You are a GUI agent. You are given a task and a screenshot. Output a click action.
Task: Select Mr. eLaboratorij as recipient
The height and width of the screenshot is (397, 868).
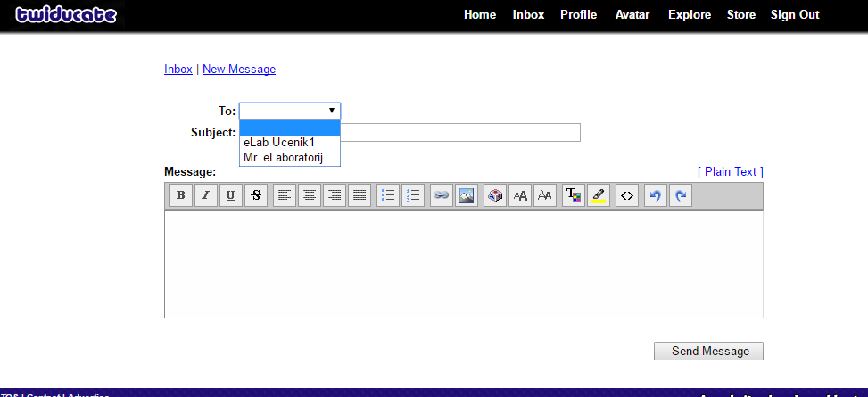click(283, 157)
